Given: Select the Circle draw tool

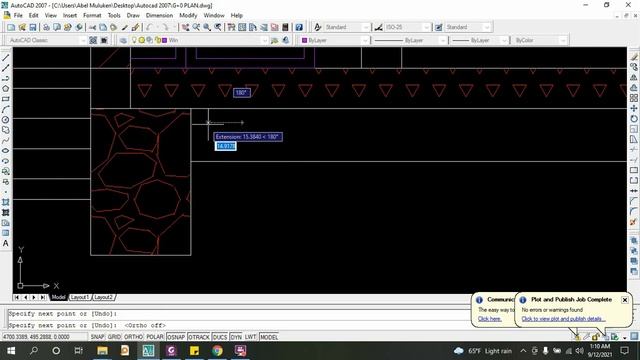Looking at the screenshot, I should click(x=6, y=120).
